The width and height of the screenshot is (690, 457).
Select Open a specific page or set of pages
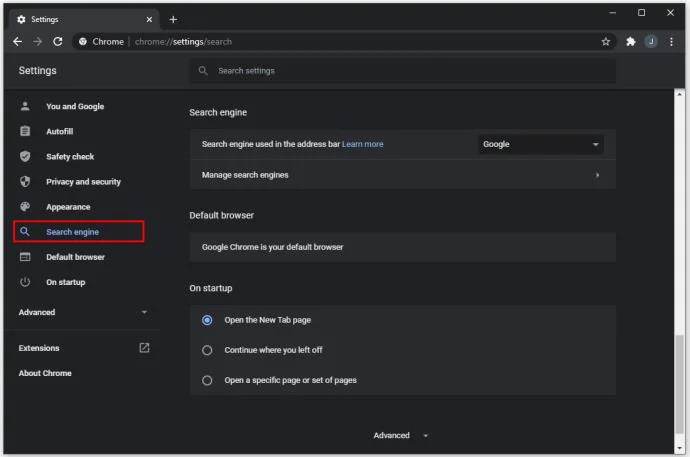coord(207,380)
